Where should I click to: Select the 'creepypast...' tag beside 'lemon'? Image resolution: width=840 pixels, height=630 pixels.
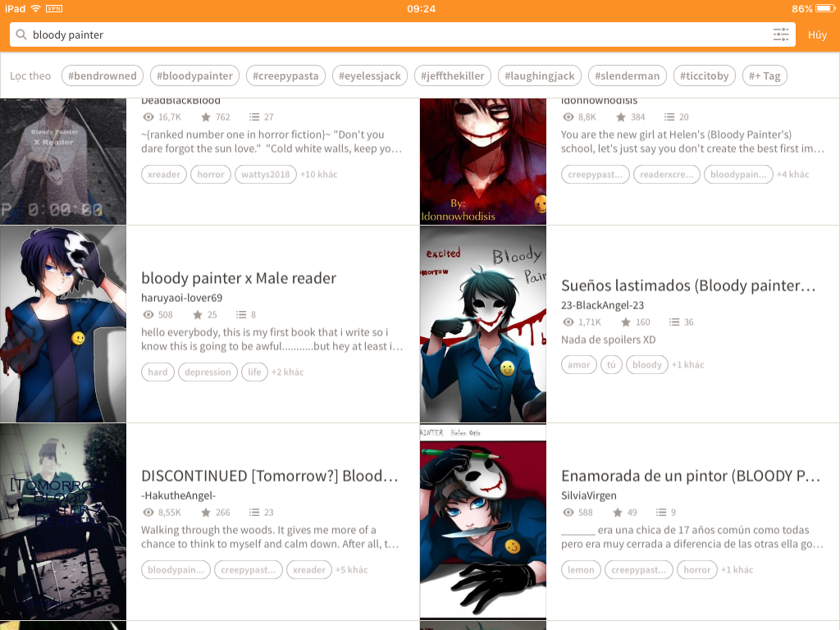coord(639,569)
